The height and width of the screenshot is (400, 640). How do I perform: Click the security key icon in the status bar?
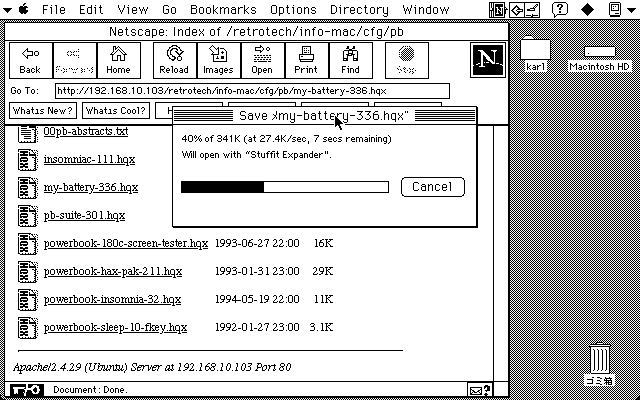click(25, 390)
